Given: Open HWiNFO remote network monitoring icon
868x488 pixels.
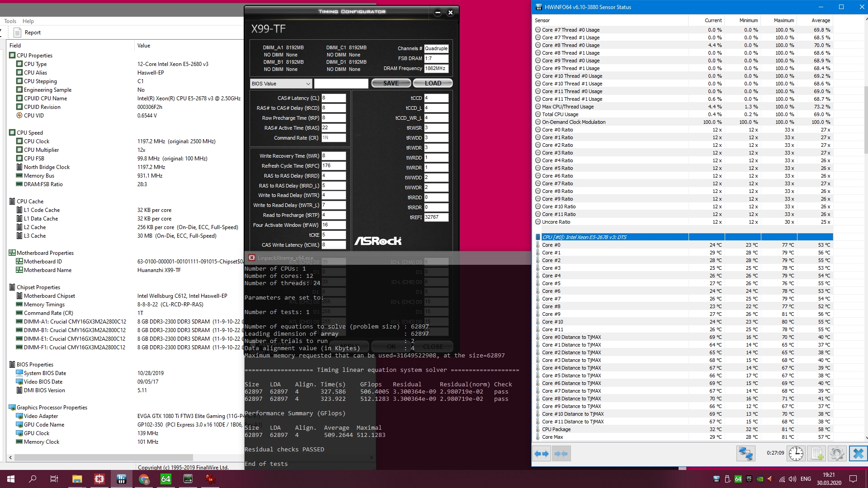Looking at the screenshot, I should point(745,453).
